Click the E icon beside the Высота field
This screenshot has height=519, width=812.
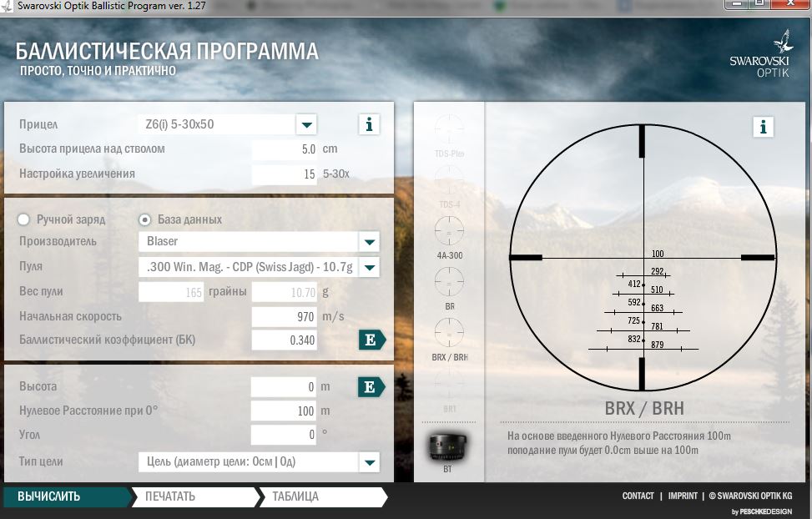(371, 386)
